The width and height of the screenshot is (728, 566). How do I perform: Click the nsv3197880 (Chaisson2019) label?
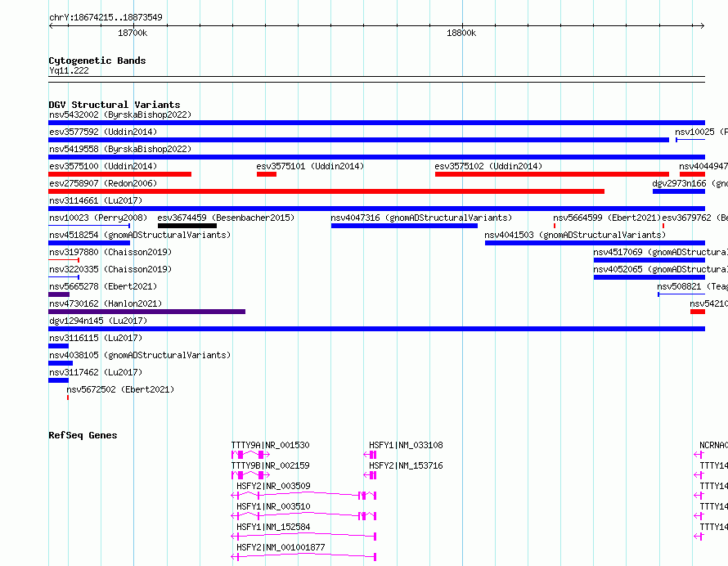pyautogui.click(x=110, y=252)
